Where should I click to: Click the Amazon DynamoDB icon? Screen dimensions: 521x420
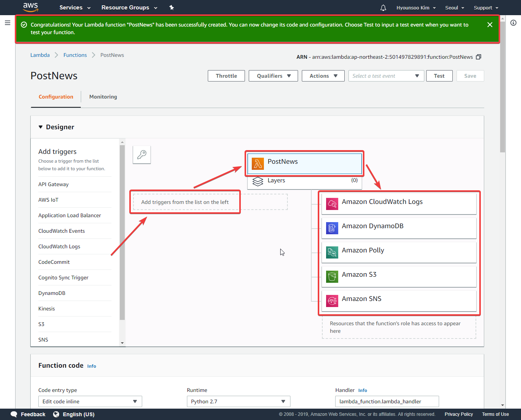(x=332, y=228)
